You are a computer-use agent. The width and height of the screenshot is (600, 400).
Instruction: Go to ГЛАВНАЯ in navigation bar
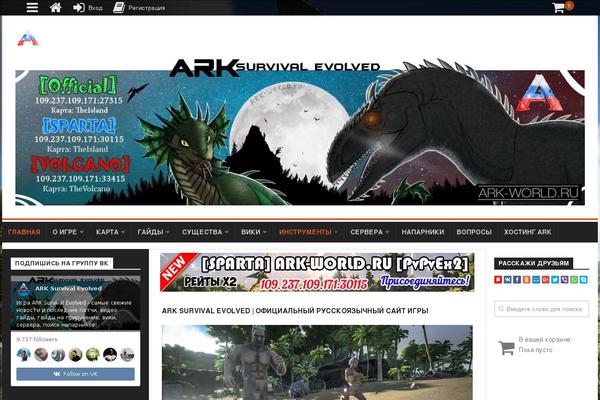pos(24,232)
